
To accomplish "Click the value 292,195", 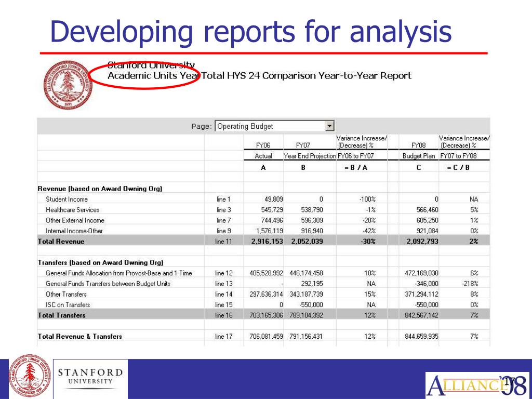I will point(312,284).
